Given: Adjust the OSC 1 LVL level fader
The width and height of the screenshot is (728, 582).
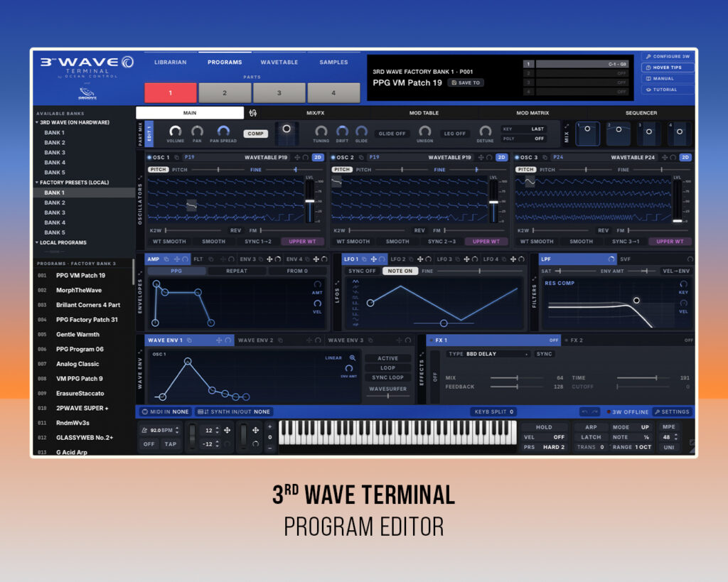Looking at the screenshot, I should pos(310,201).
